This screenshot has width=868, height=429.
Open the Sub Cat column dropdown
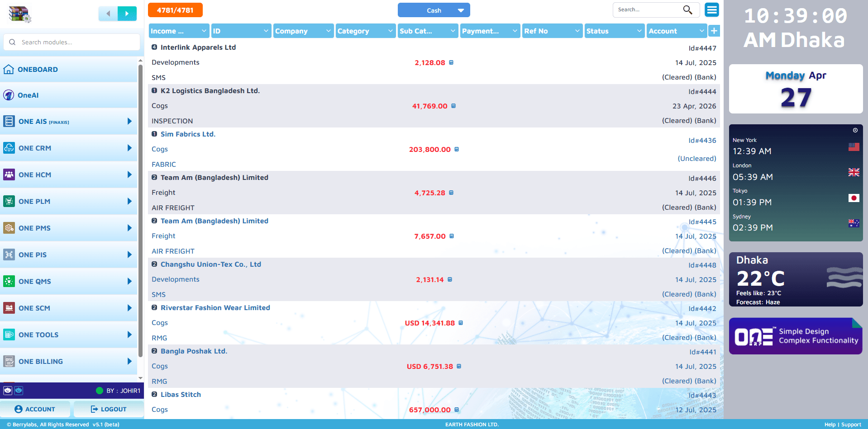428,31
